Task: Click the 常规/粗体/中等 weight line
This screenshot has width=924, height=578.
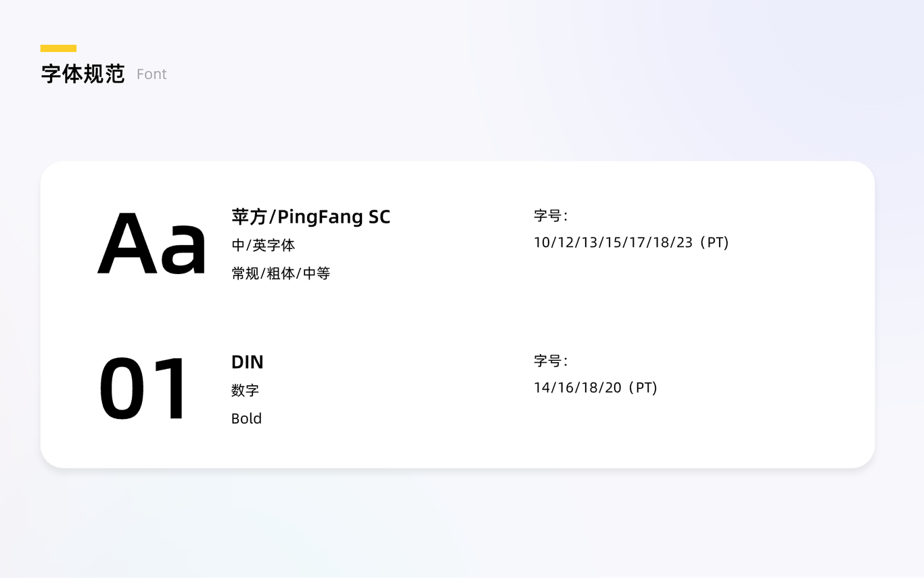Action: 281,273
